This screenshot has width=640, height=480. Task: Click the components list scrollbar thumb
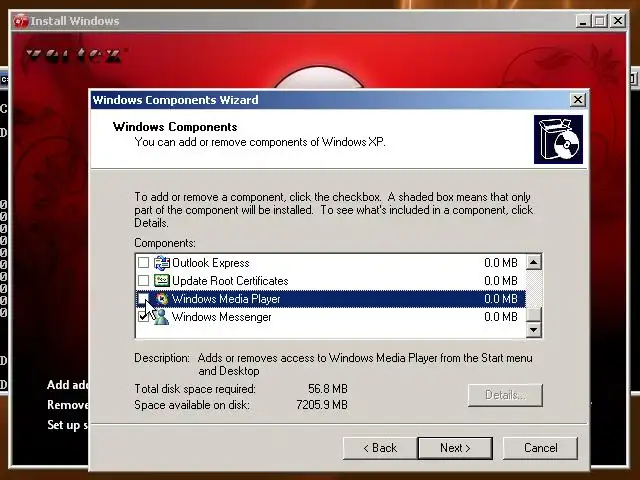point(534,314)
